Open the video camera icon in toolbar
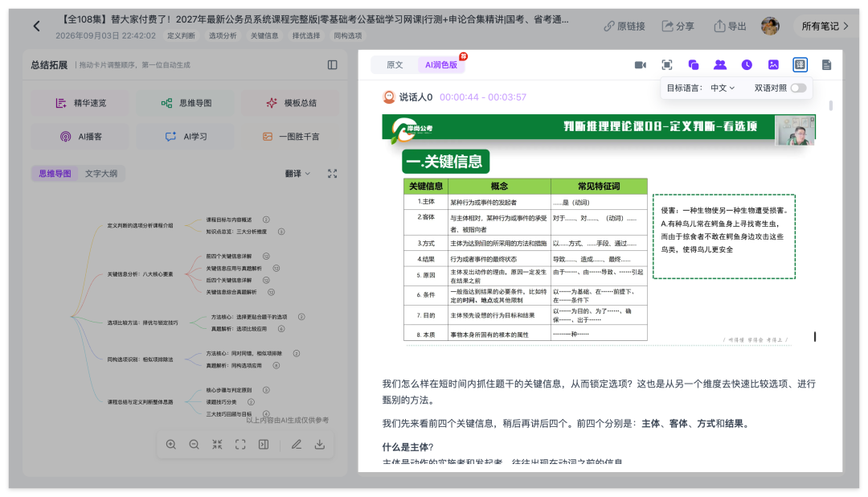This screenshot has height=497, width=868. [x=641, y=65]
